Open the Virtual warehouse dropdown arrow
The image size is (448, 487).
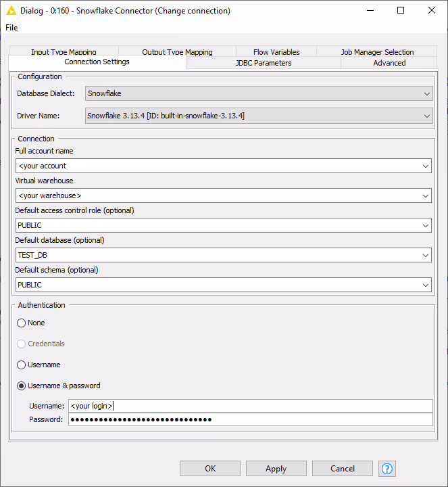[x=425, y=195]
